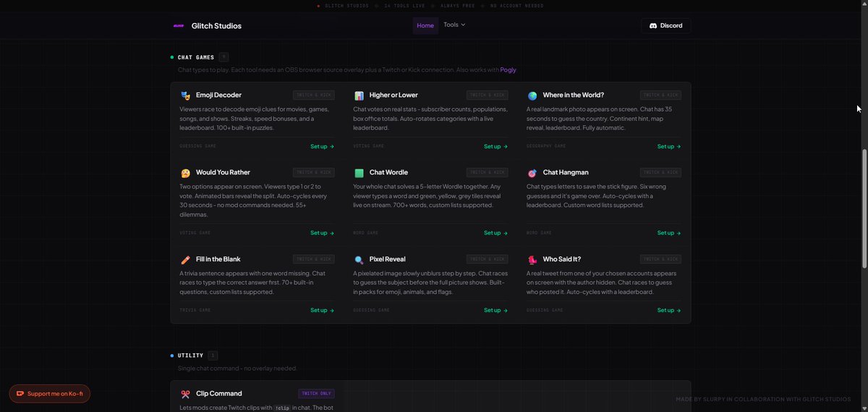Click Set up for Emoji Decoder
The image size is (868, 412).
click(322, 146)
